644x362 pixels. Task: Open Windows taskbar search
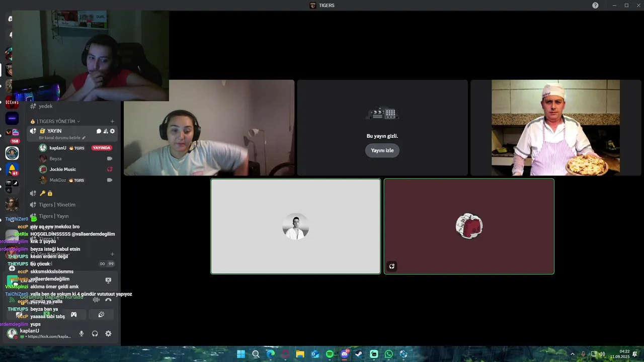pyautogui.click(x=256, y=354)
